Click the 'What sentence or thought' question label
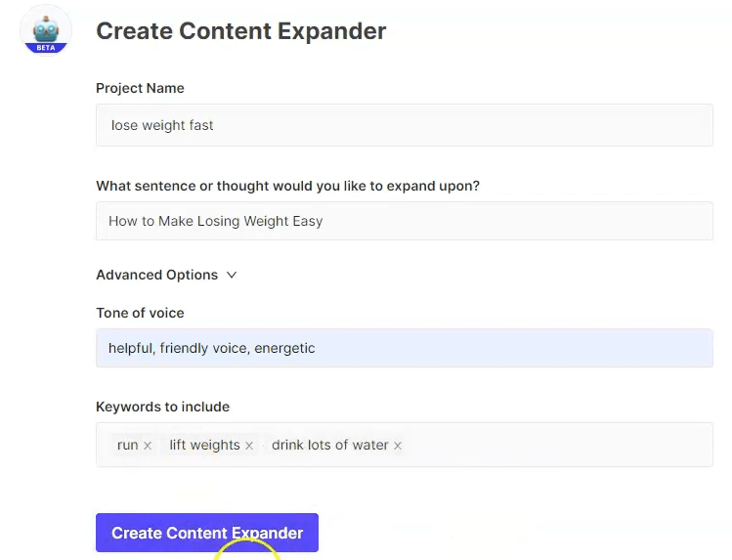The image size is (732, 560). [287, 186]
